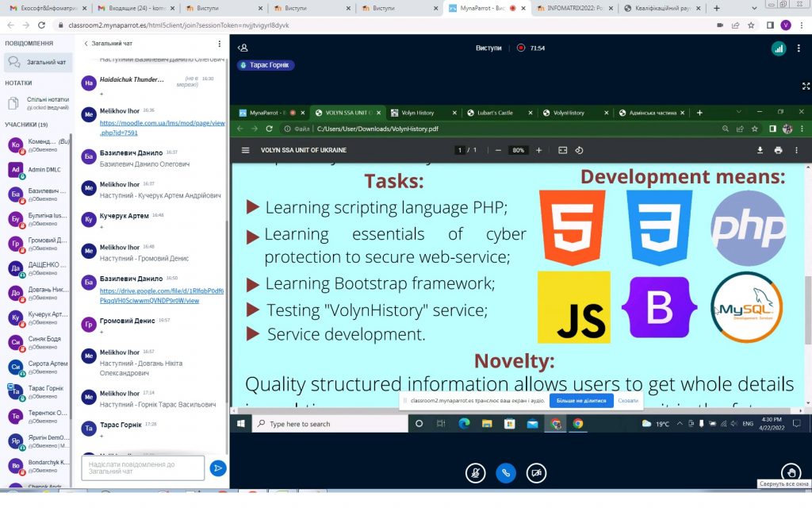Enable the webcam sharing button
The height and width of the screenshot is (508, 812).
click(537, 472)
